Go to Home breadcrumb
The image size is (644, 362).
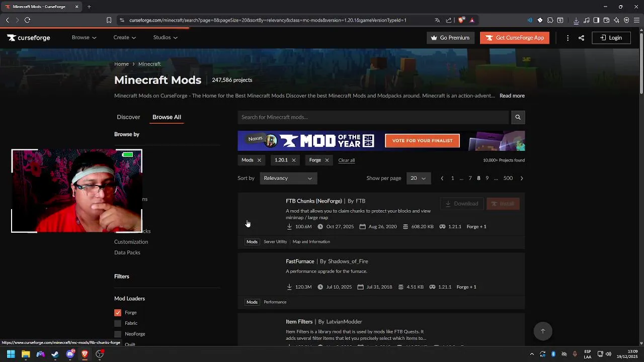[x=121, y=64]
